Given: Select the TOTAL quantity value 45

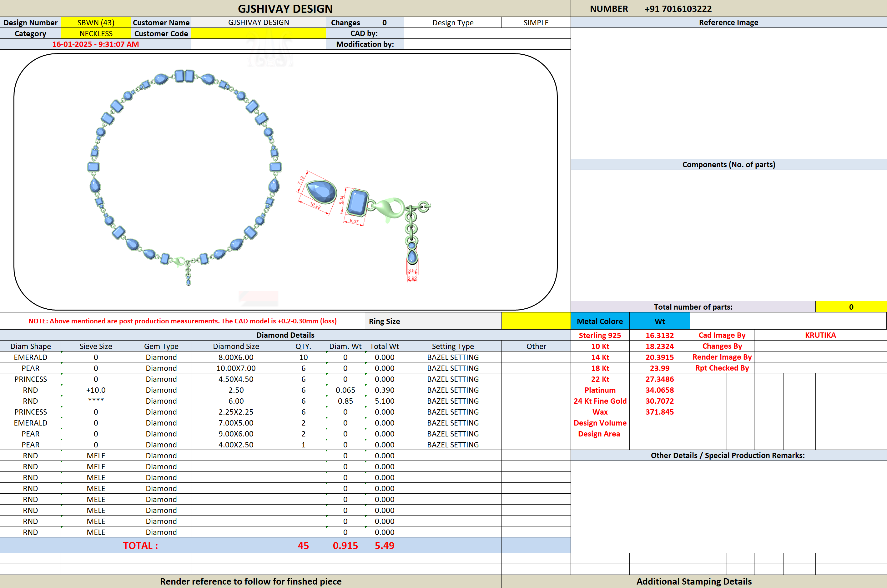Looking at the screenshot, I should tap(303, 545).
